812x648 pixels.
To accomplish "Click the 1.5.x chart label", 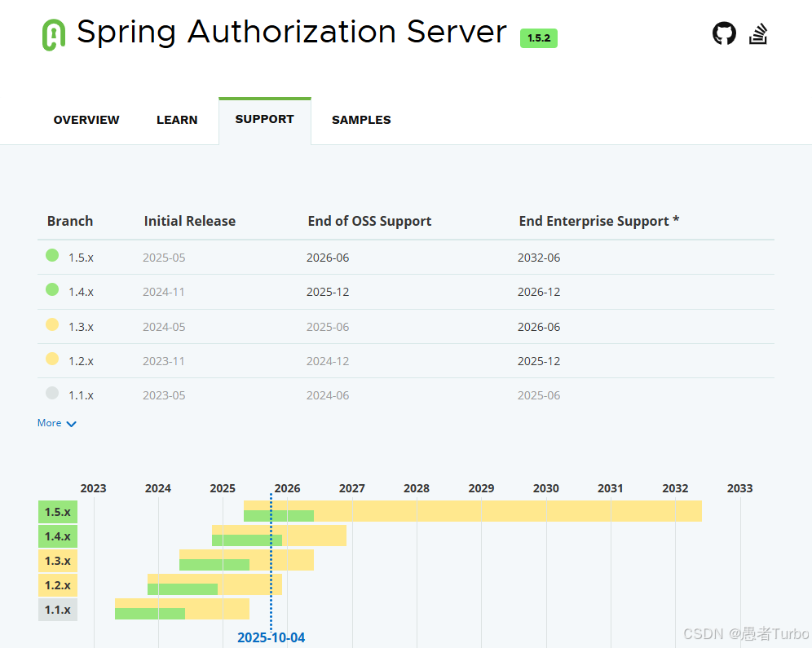I will pyautogui.click(x=58, y=512).
